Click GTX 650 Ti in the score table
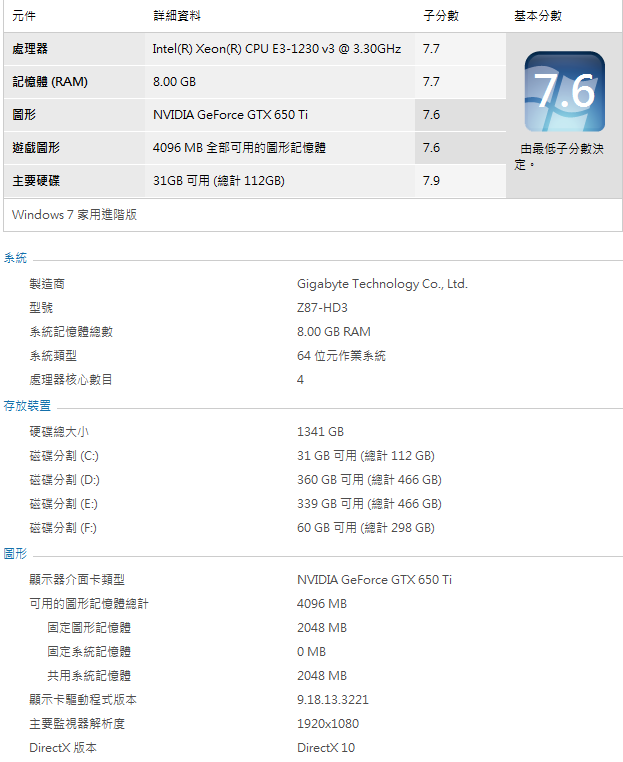623x762 pixels. pos(230,115)
